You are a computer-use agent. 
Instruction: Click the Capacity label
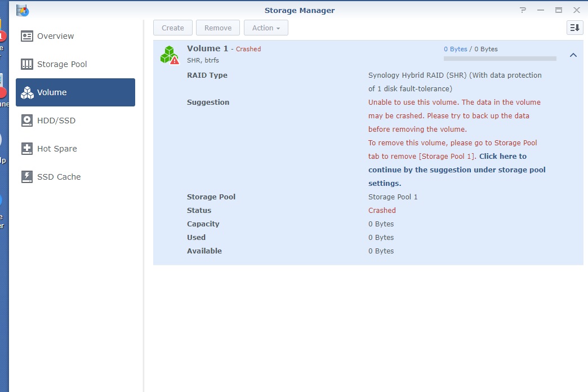coord(203,224)
